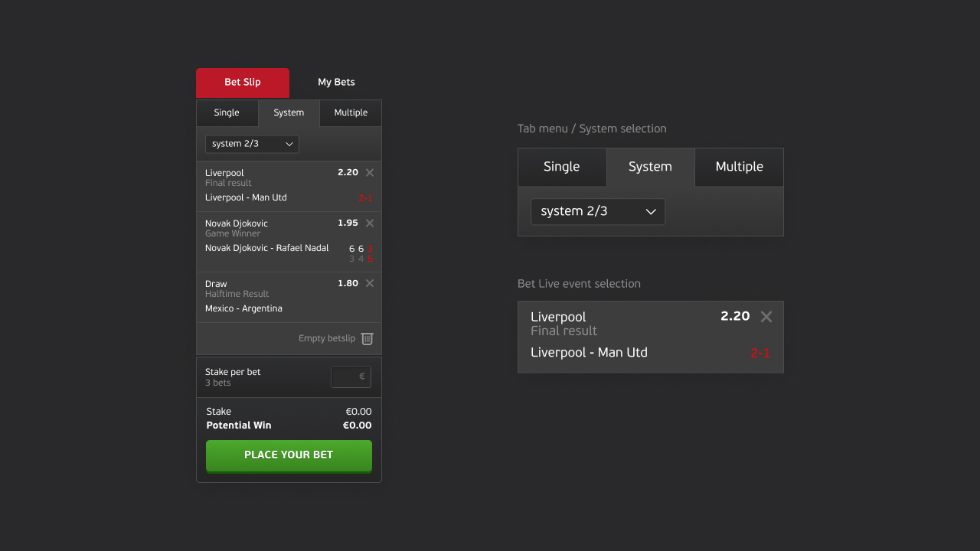Open the small system 2/3 dropdown in bet slip
The width and height of the screenshot is (980, 551).
[x=252, y=144]
